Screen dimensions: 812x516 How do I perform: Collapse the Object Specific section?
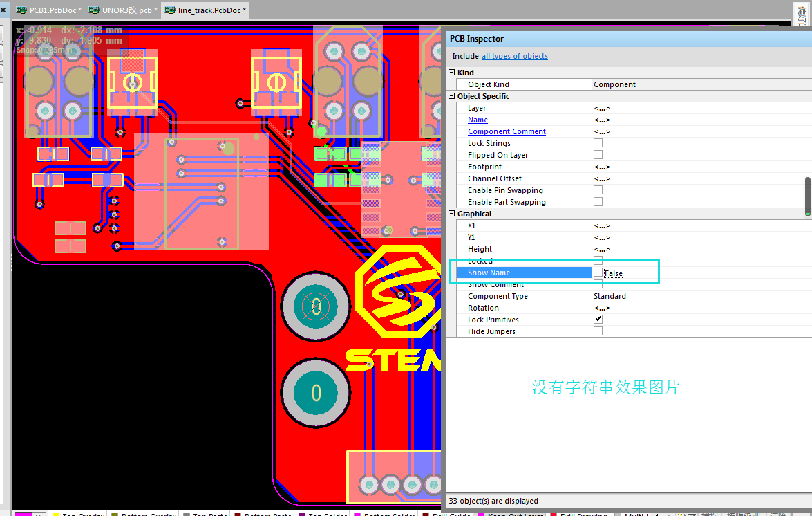452,96
